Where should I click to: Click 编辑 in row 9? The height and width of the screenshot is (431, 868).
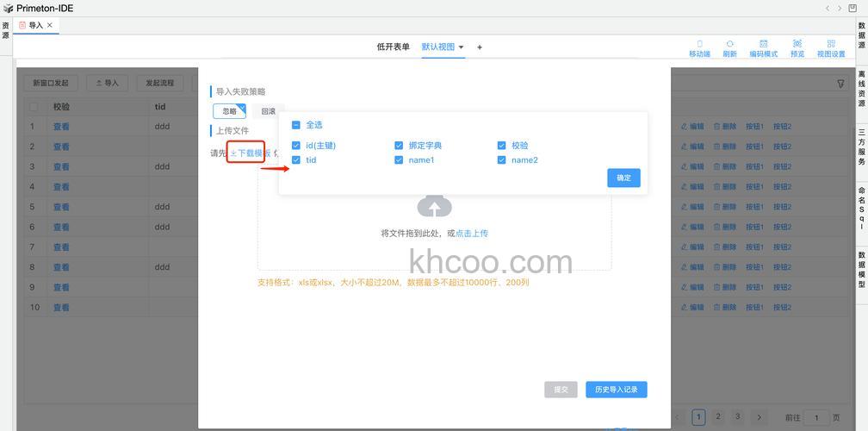(x=692, y=288)
